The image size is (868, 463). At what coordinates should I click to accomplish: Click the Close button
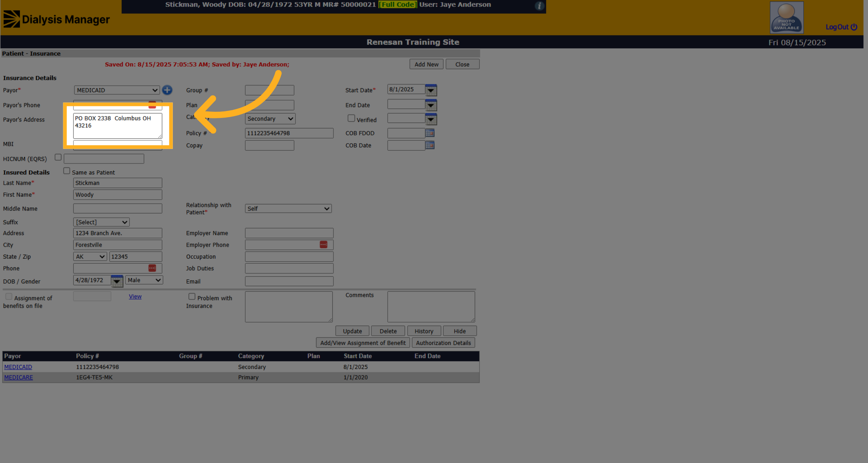tap(462, 64)
